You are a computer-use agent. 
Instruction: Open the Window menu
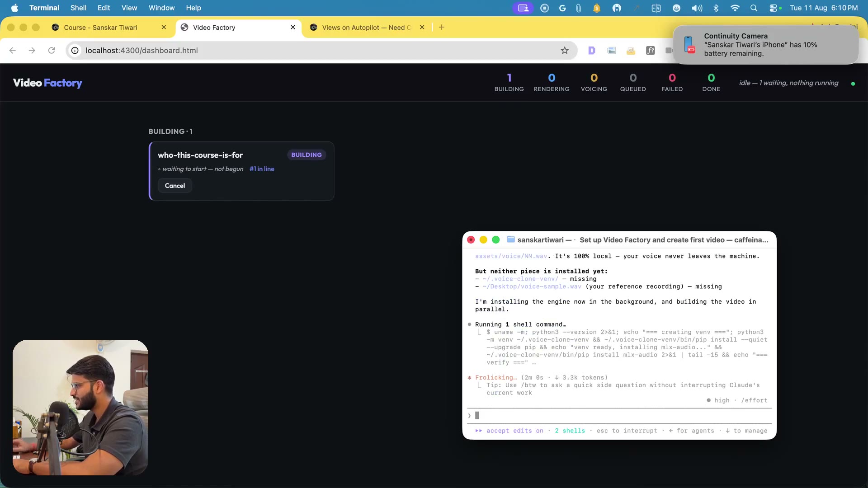pos(161,8)
